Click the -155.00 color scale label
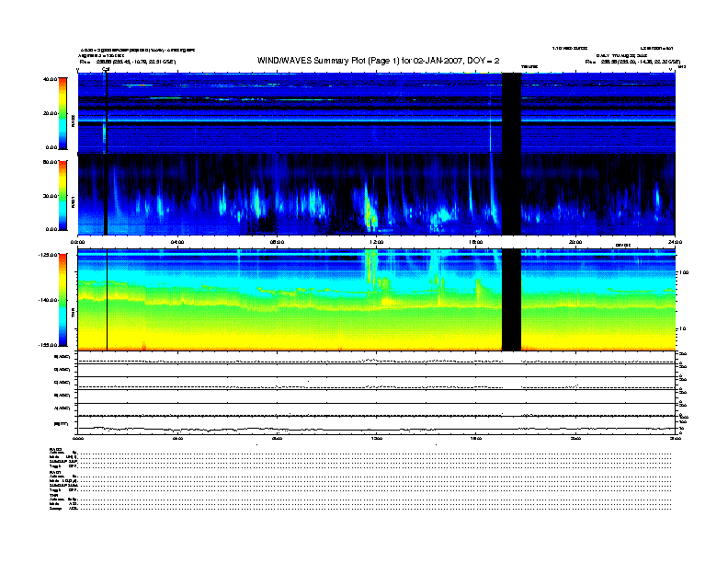The width and height of the screenshot is (728, 563). (48, 345)
